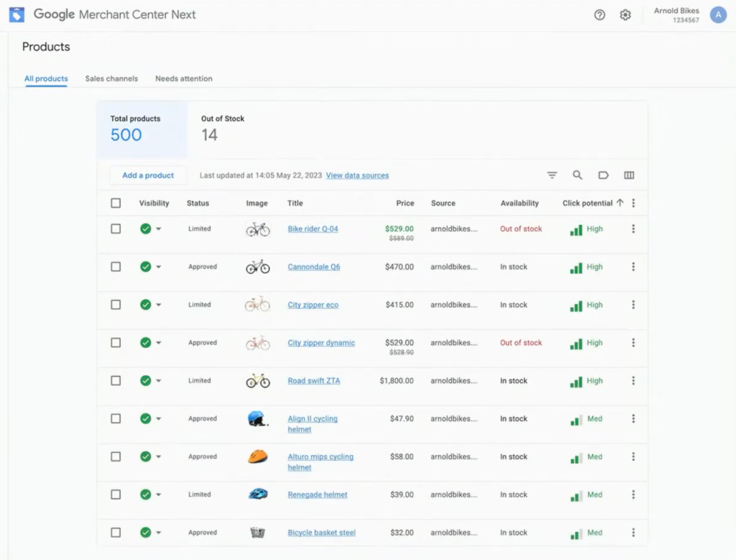736x560 pixels.
Task: Check the Bicycle basket steel row checkbox
Action: click(x=116, y=532)
